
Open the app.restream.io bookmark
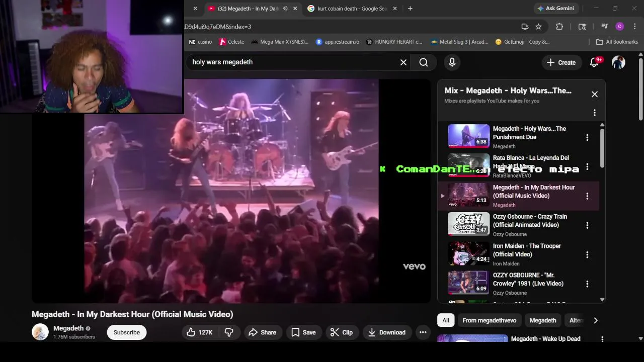338,42
